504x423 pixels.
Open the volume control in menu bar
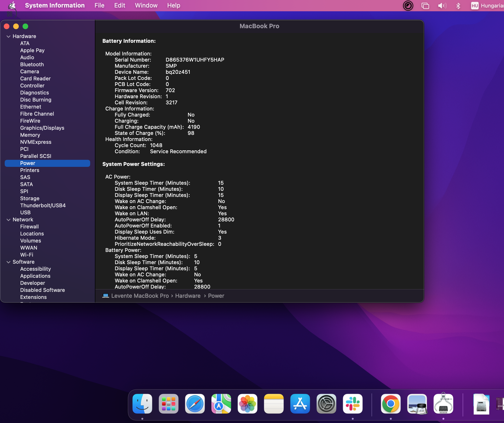coord(442,6)
